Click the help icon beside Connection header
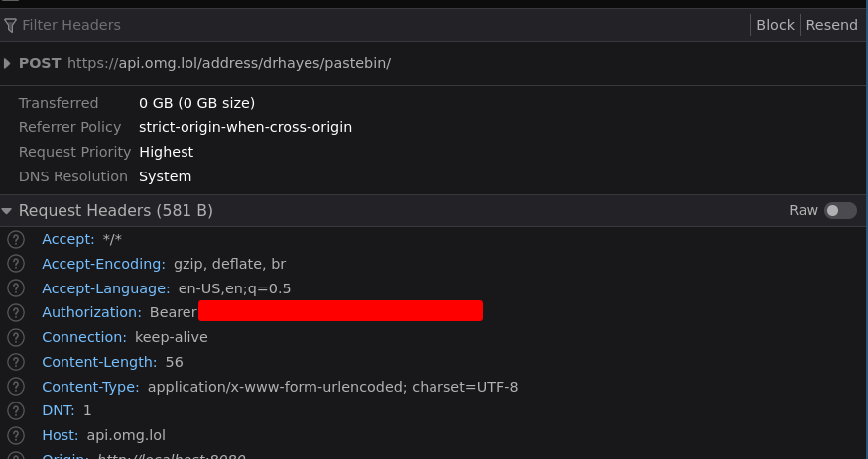This screenshot has width=868, height=459. 16,337
